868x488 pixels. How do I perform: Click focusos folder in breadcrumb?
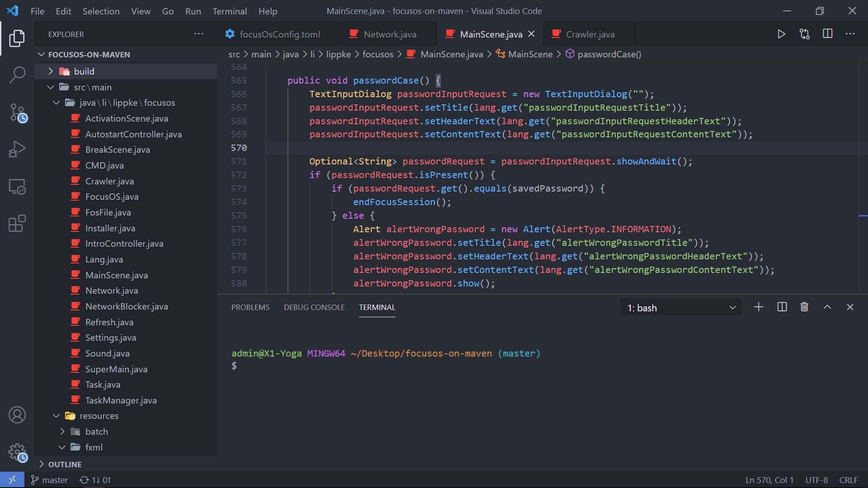[x=378, y=54]
